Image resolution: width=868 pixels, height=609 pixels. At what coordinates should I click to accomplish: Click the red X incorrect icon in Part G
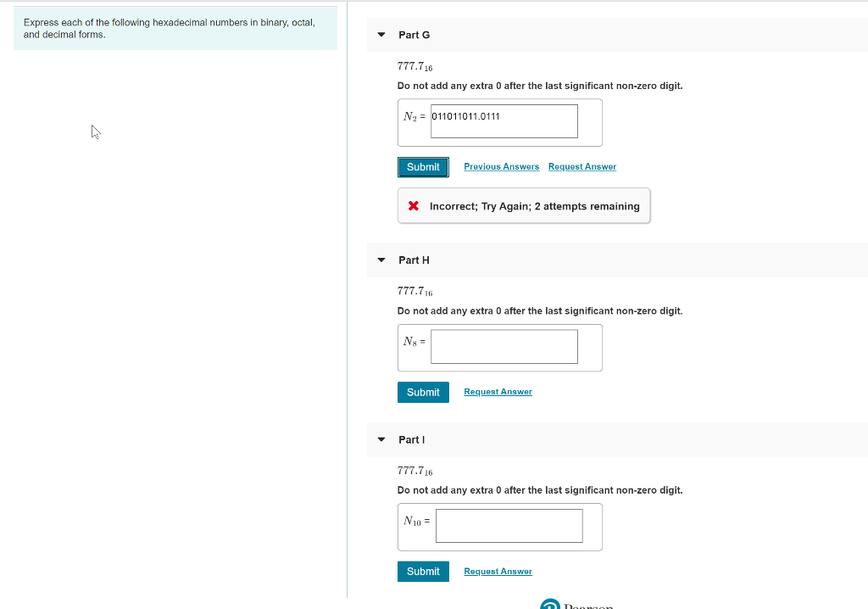tap(412, 205)
